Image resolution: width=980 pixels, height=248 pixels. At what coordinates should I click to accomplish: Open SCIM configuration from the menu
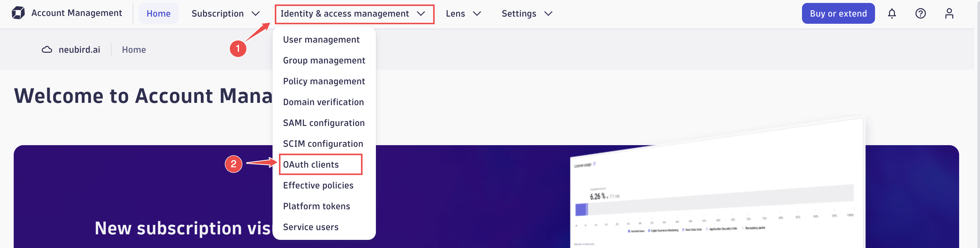coord(324,144)
